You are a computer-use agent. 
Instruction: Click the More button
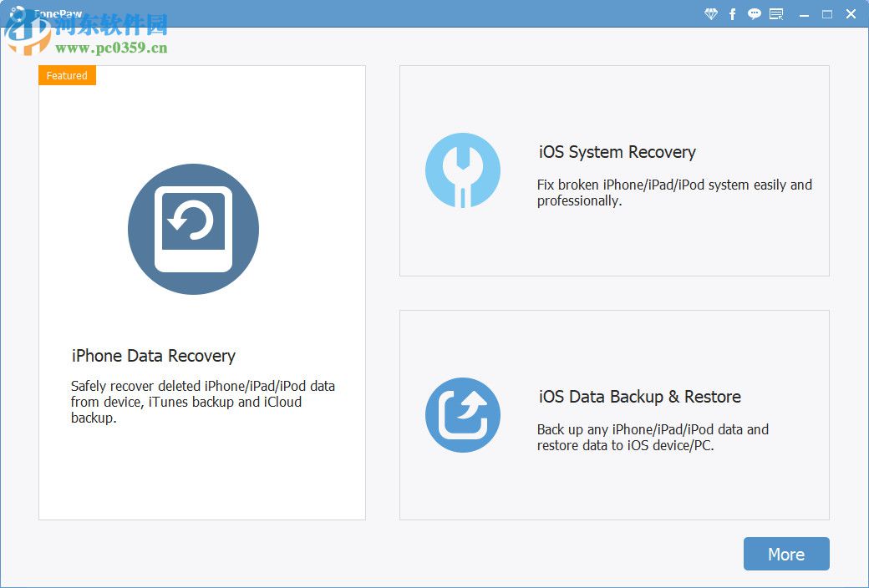pos(785,554)
